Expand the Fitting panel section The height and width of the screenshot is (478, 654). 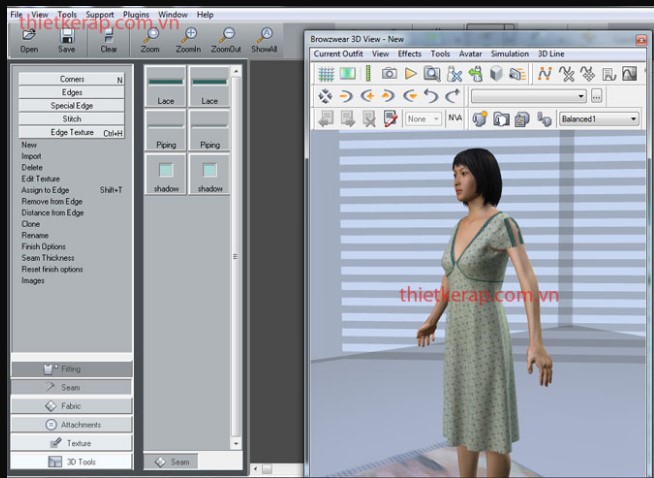(x=71, y=369)
